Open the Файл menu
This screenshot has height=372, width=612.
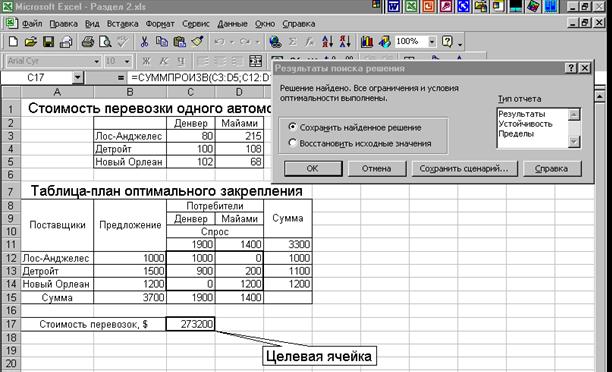tap(32, 24)
